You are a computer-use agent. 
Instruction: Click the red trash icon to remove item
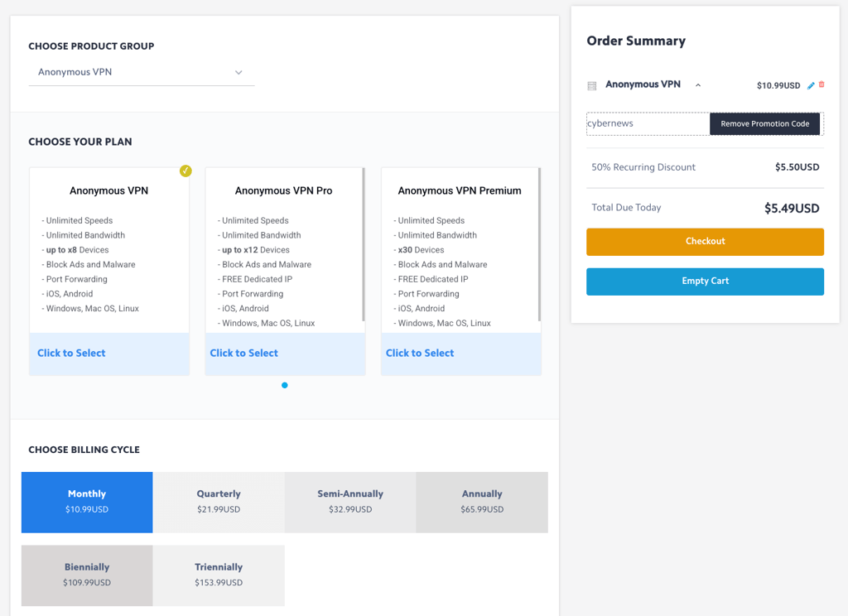coord(821,84)
